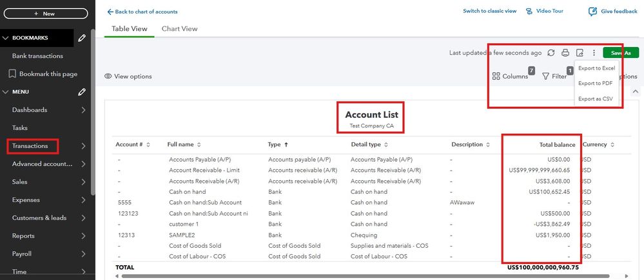The image size is (644, 280).
Task: Open the export report icon
Action: tap(580, 53)
